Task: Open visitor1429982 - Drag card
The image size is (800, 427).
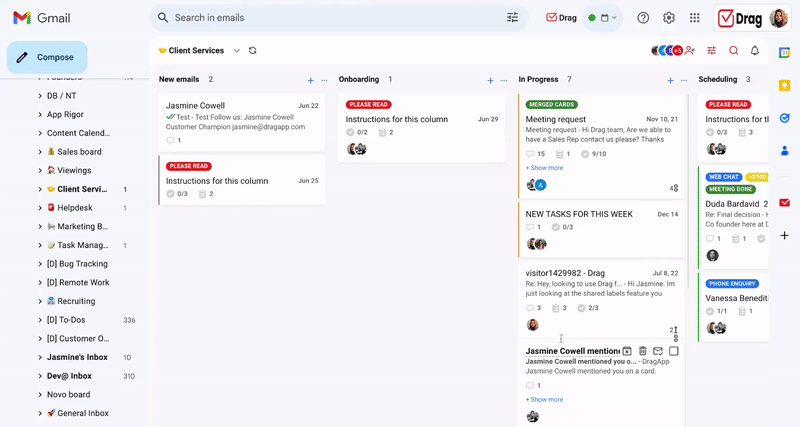Action: (602, 300)
